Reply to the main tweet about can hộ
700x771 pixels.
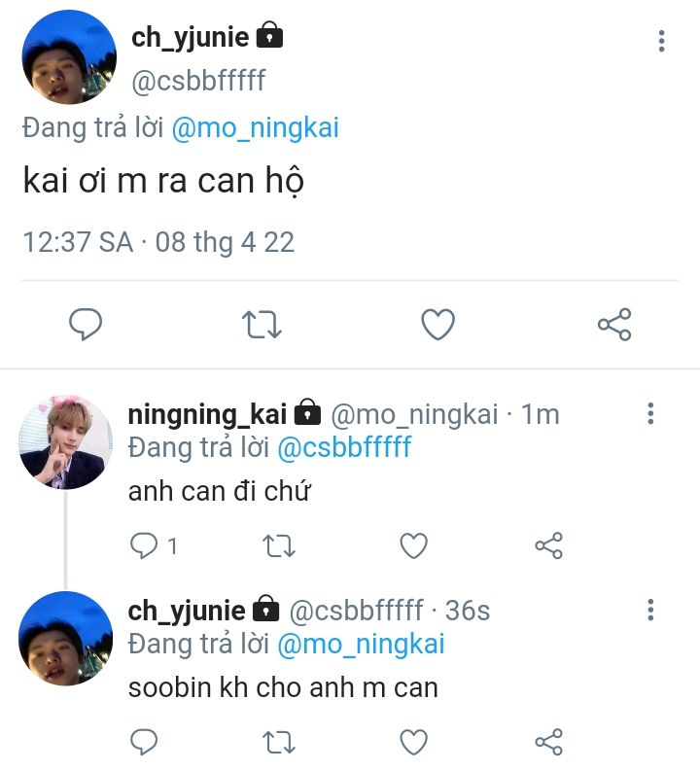tap(86, 325)
